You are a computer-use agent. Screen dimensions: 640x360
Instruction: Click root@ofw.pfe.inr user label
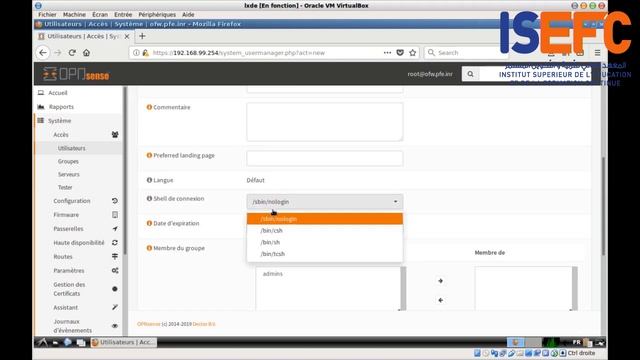click(x=430, y=74)
